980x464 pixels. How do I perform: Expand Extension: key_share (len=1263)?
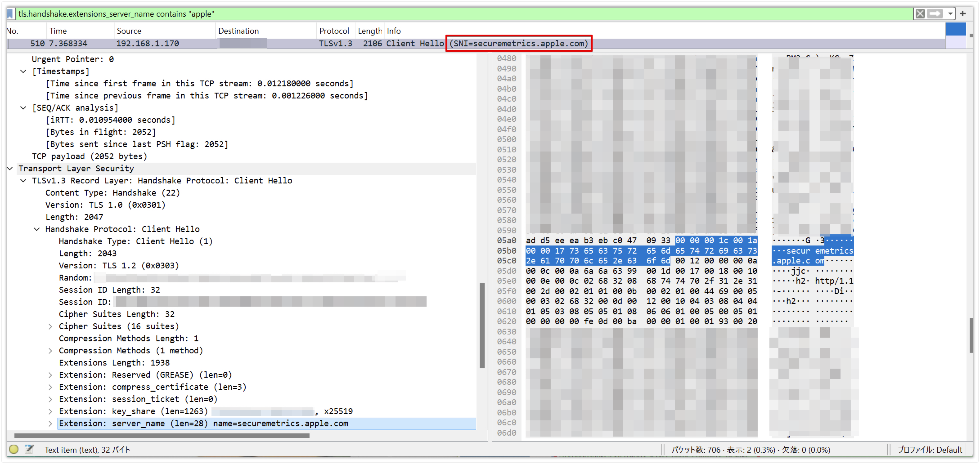(50, 411)
